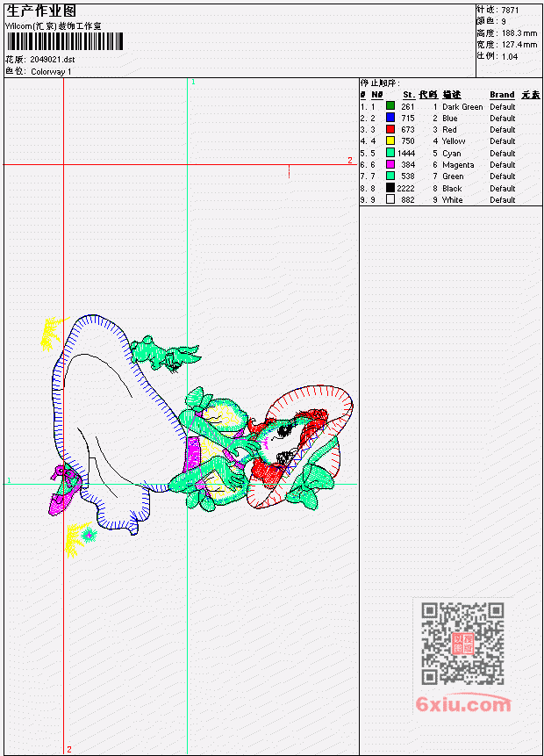Select the Dark Green description text
The height and width of the screenshot is (756, 544).
[462, 106]
